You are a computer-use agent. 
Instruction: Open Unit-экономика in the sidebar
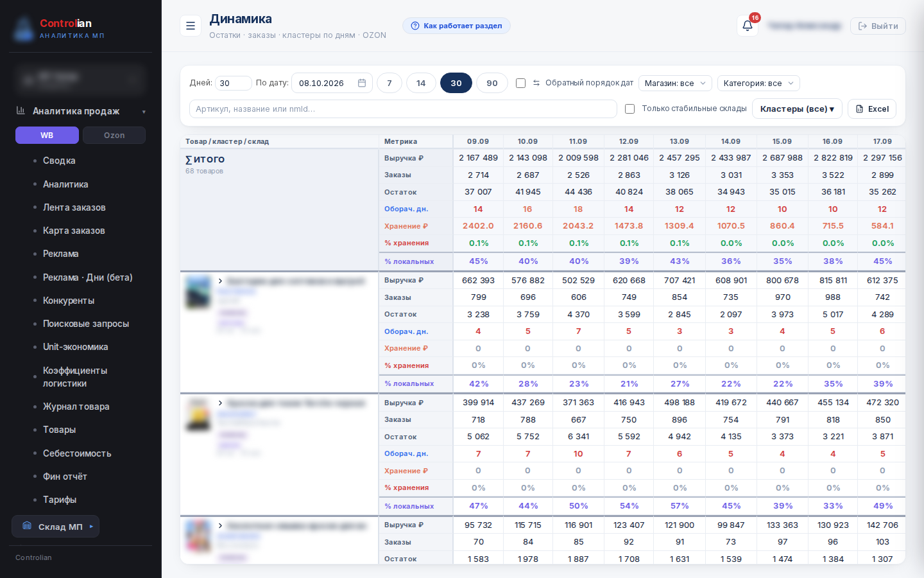click(x=75, y=347)
